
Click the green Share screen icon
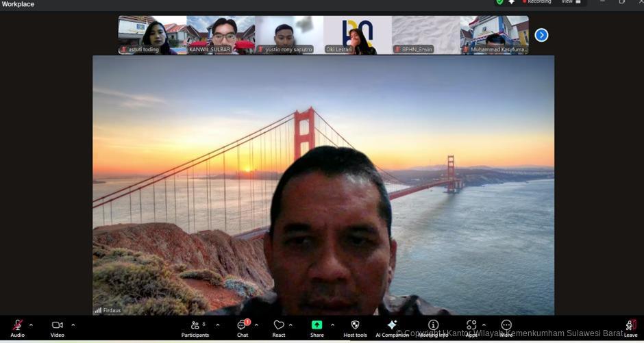[x=317, y=325]
